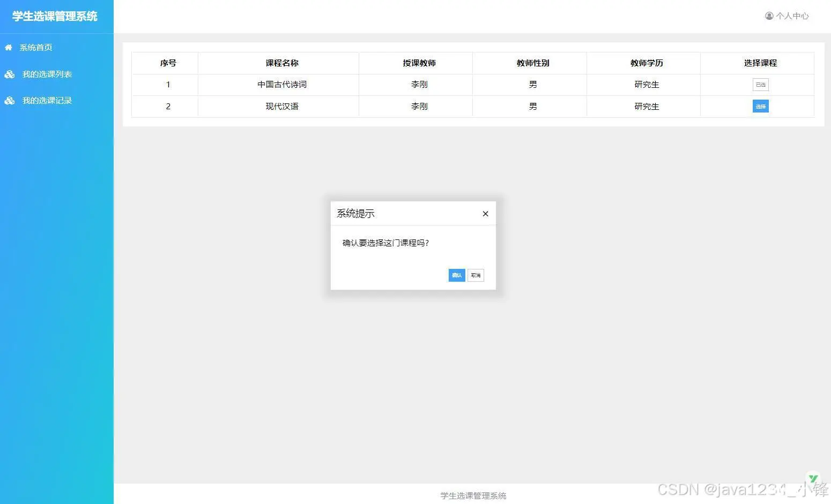The image size is (831, 504).
Task: Click serial number 2 in the table
Action: pos(168,107)
